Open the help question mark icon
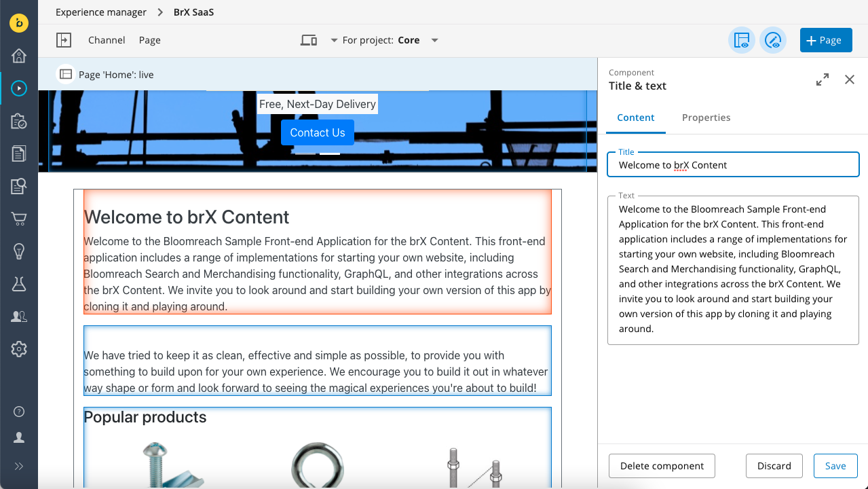Viewport: 868px width, 489px height. click(19, 412)
